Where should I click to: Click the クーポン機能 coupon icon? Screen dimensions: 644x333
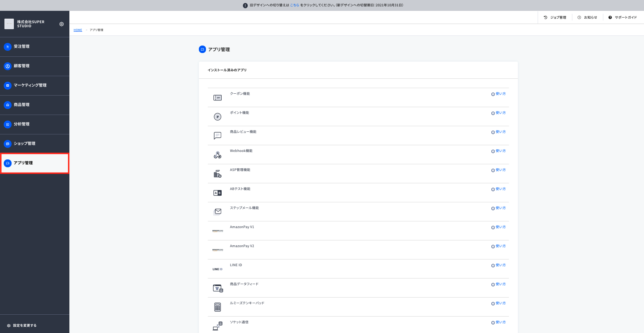218,98
